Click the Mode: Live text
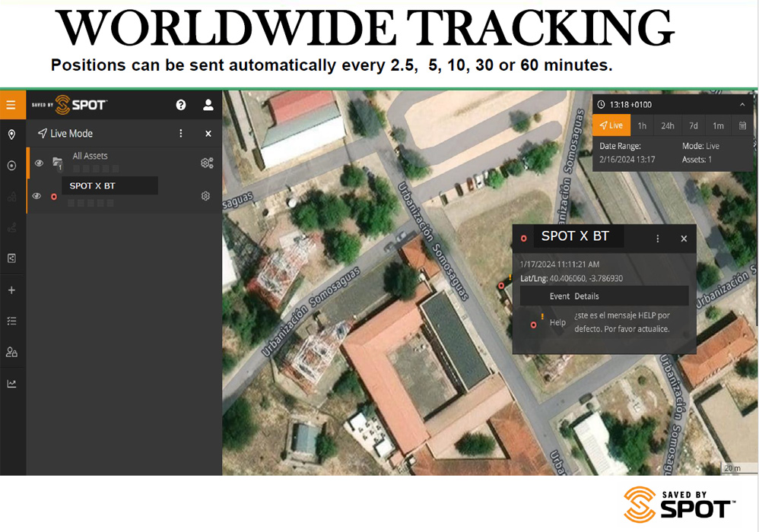 pyautogui.click(x=700, y=146)
